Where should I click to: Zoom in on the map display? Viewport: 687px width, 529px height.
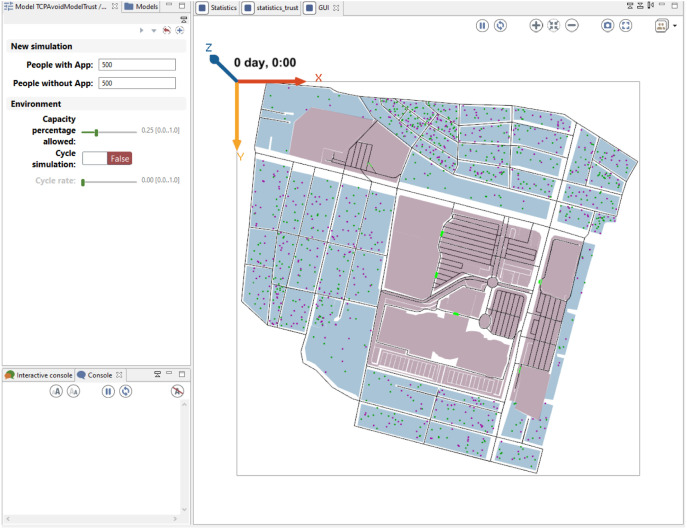(x=536, y=25)
